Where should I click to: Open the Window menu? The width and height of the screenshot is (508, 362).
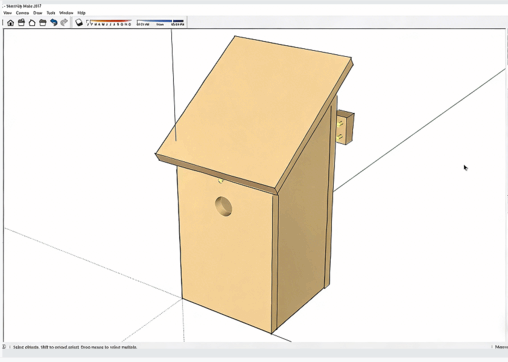pyautogui.click(x=66, y=13)
